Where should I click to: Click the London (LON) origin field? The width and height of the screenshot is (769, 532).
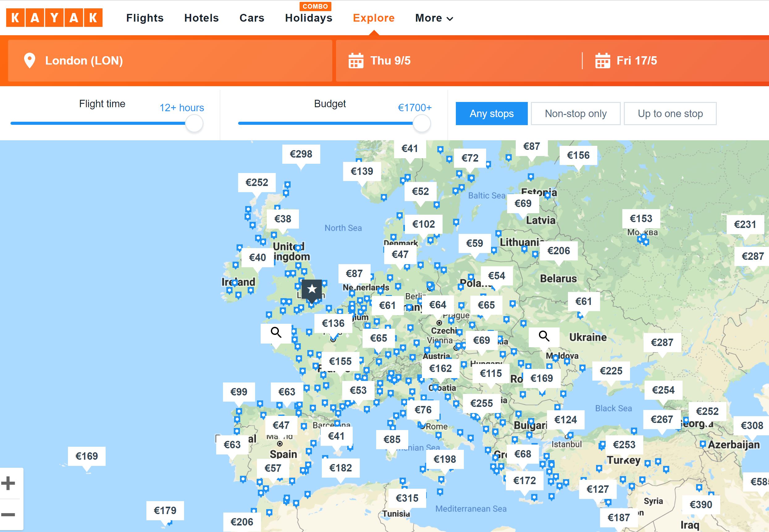(170, 61)
